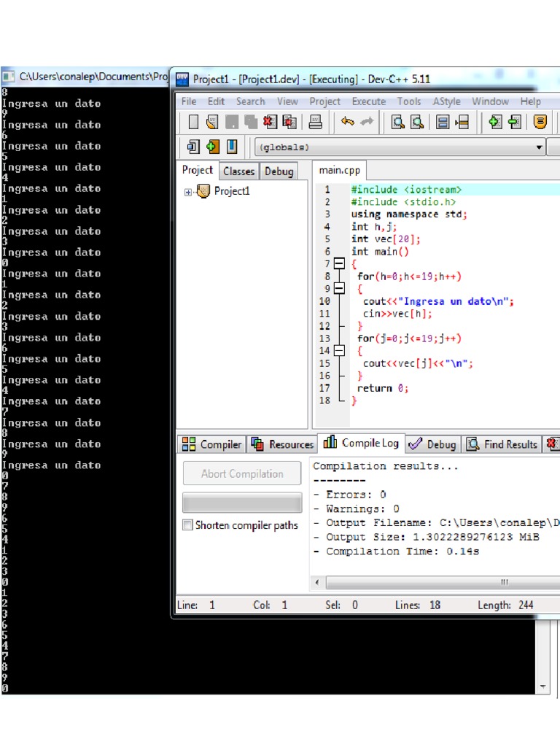Viewport: 560px width, 747px height.
Task: Click the New file toolbar icon
Action: tap(193, 123)
